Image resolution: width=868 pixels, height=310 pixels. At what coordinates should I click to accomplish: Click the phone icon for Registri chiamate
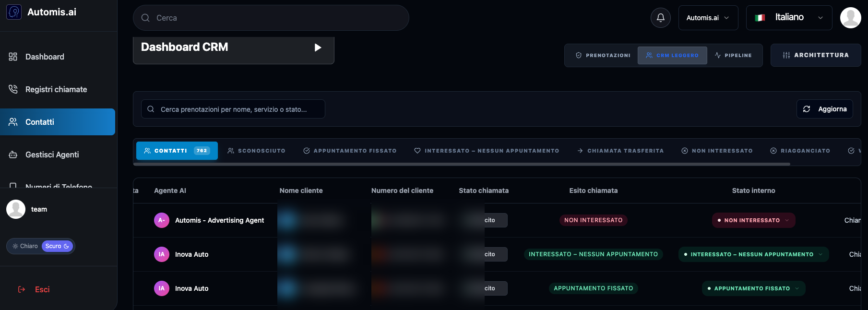(x=13, y=89)
